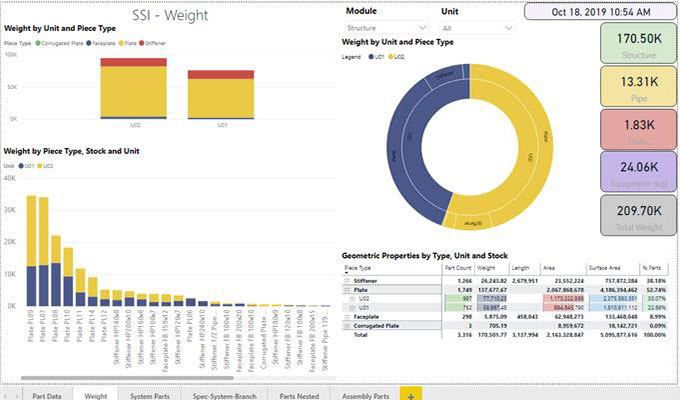Click the Part Count column header
Screen dimensions: 680x400
(458, 268)
